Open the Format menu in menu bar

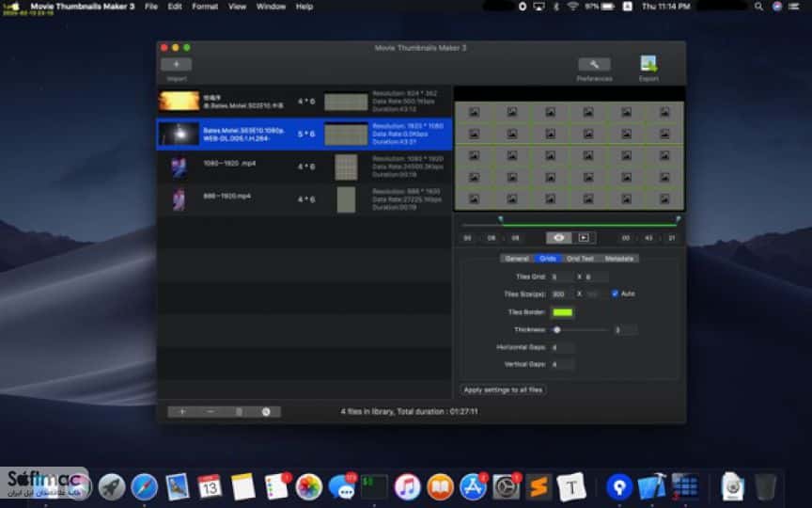coord(205,7)
